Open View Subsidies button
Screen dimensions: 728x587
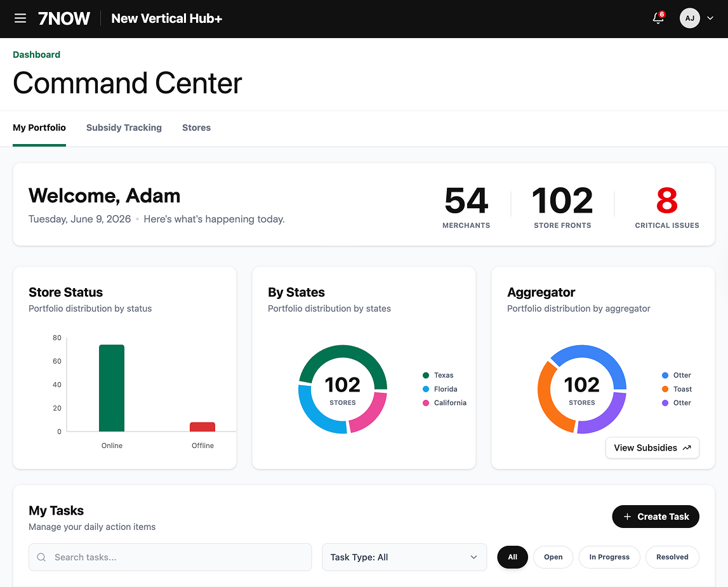tap(652, 448)
